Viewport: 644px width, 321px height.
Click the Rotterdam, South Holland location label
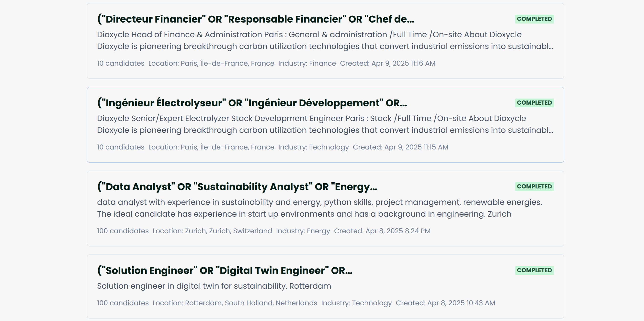[235, 303]
